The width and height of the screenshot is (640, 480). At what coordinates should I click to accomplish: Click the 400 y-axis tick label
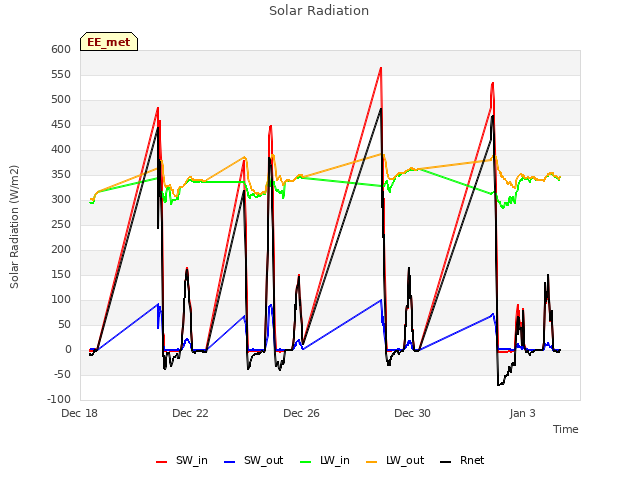click(61, 149)
